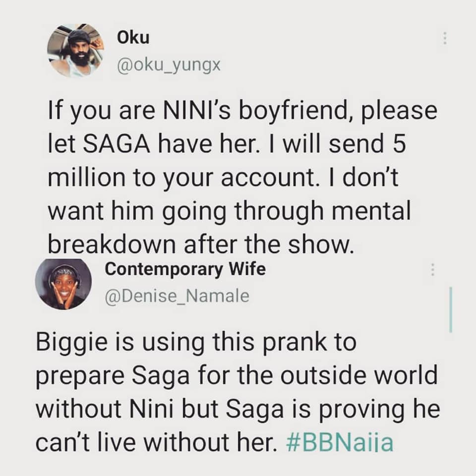Click the teal vertical scroll indicator
Screen dimensions: 476x476
451,309
